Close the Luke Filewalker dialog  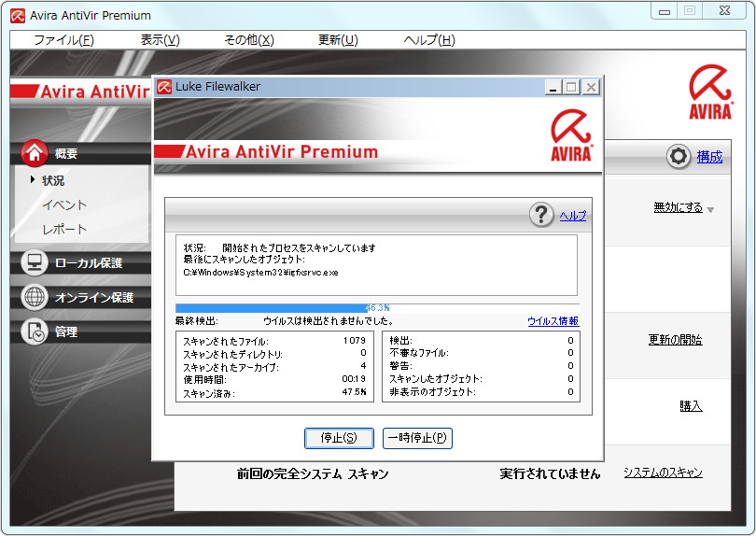(591, 88)
